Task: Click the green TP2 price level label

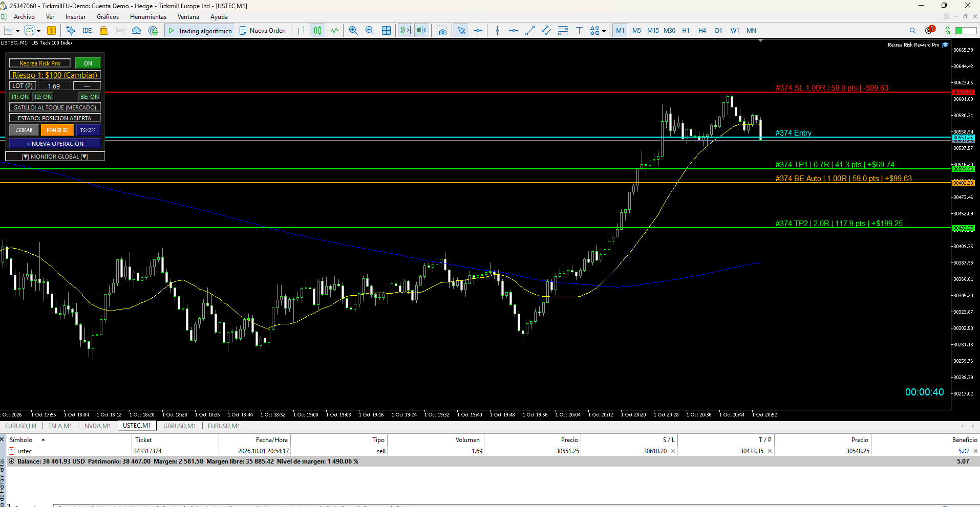Action: (x=839, y=224)
